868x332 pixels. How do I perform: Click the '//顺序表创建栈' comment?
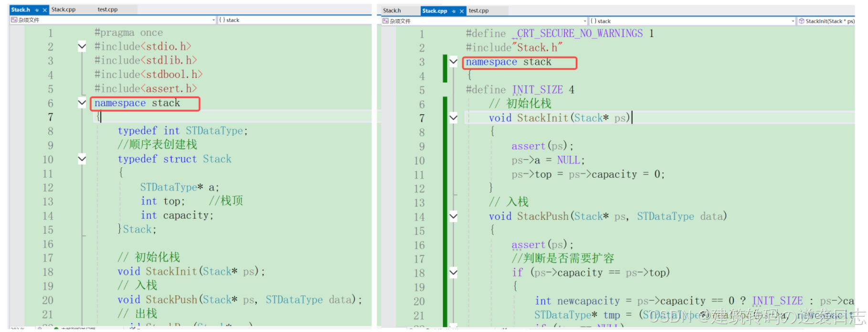click(157, 145)
